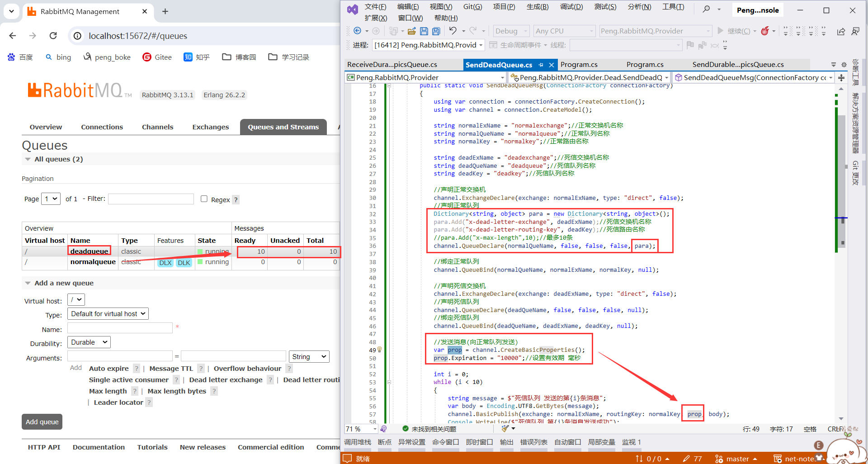Image resolution: width=868 pixels, height=464 pixels.
Task: Navigate backward in Visual Studio
Action: point(357,31)
